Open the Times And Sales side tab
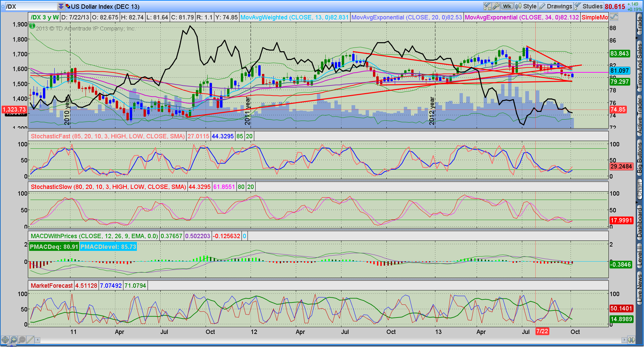644x347 pixels. [x=640, y=66]
